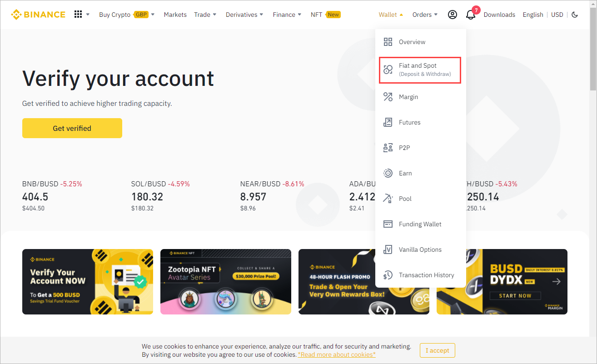This screenshot has height=364, width=597.
Task: Click the Vanilla Options icon
Action: point(388,249)
